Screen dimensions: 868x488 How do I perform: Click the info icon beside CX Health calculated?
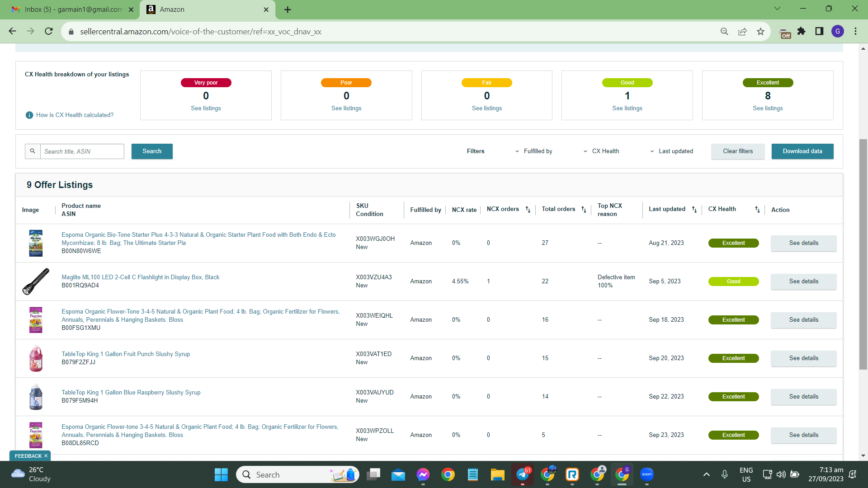29,115
